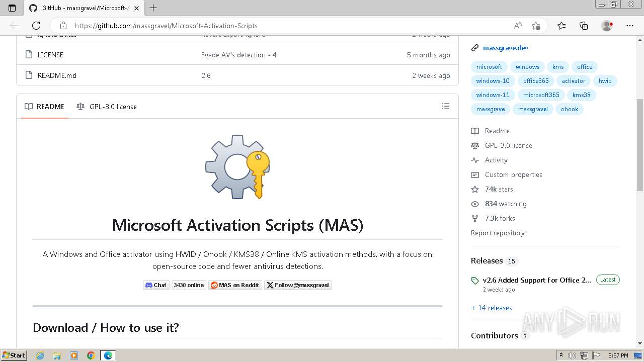Click the kms topic tag
644x362 pixels.
(558, 67)
